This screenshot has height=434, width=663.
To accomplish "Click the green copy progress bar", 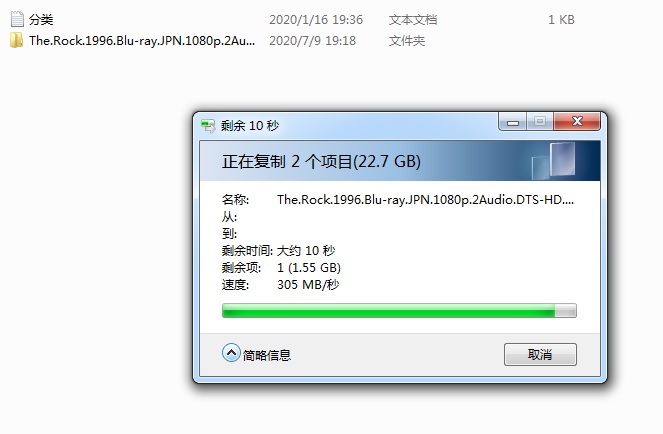I will click(x=399, y=310).
